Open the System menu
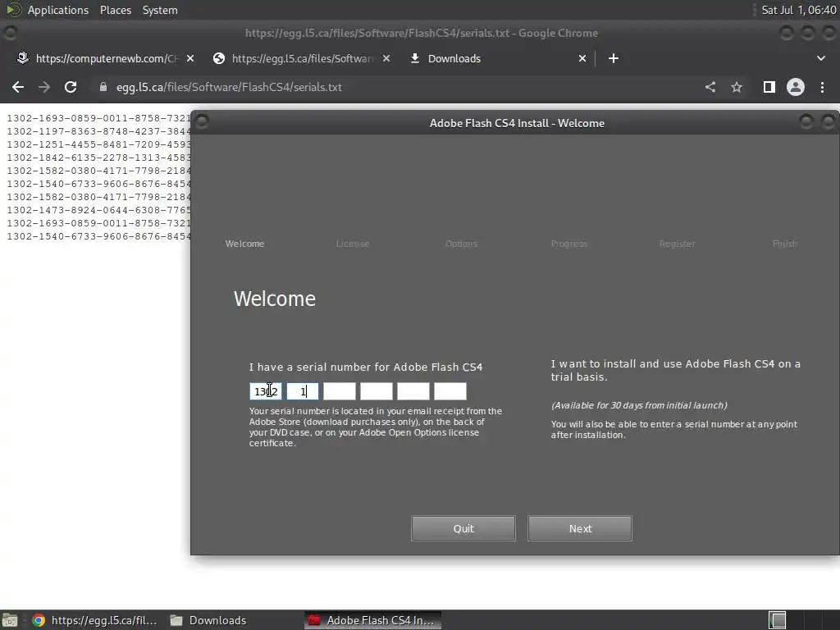Image resolution: width=840 pixels, height=630 pixels. point(160,10)
